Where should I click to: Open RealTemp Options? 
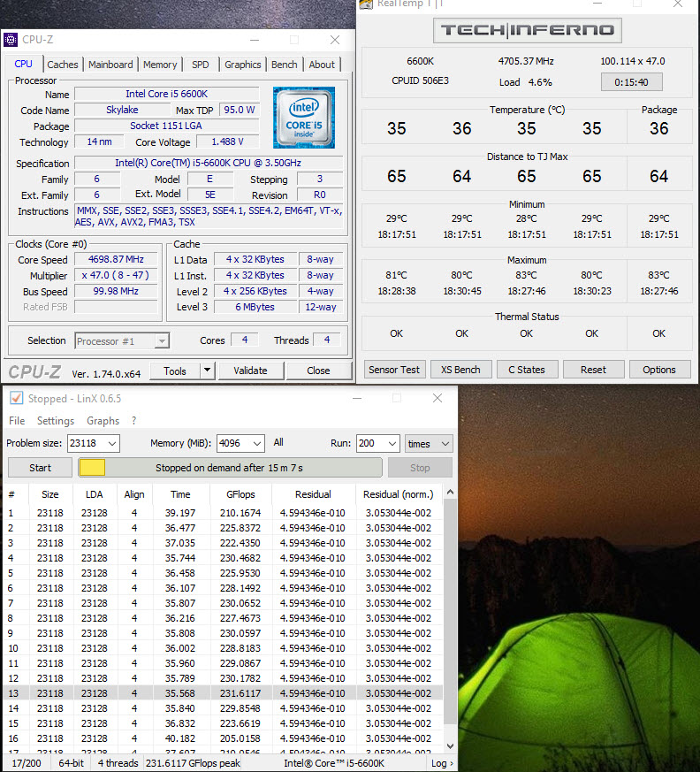(659, 370)
